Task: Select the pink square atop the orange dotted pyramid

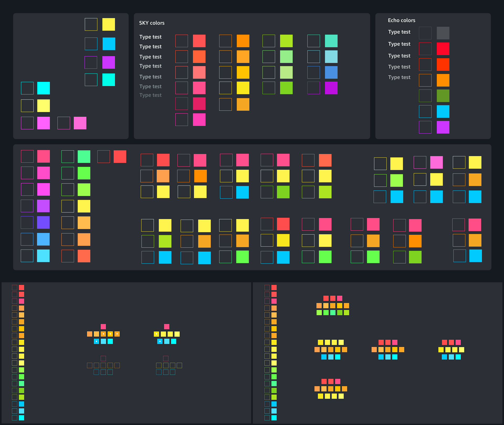Action: 103,326
